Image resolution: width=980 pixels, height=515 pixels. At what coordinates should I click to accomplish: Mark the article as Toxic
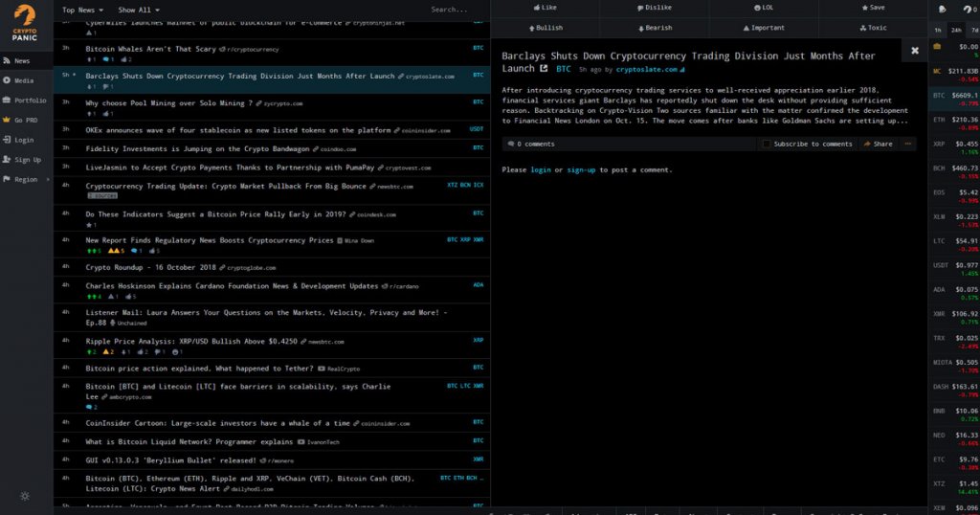point(873,28)
